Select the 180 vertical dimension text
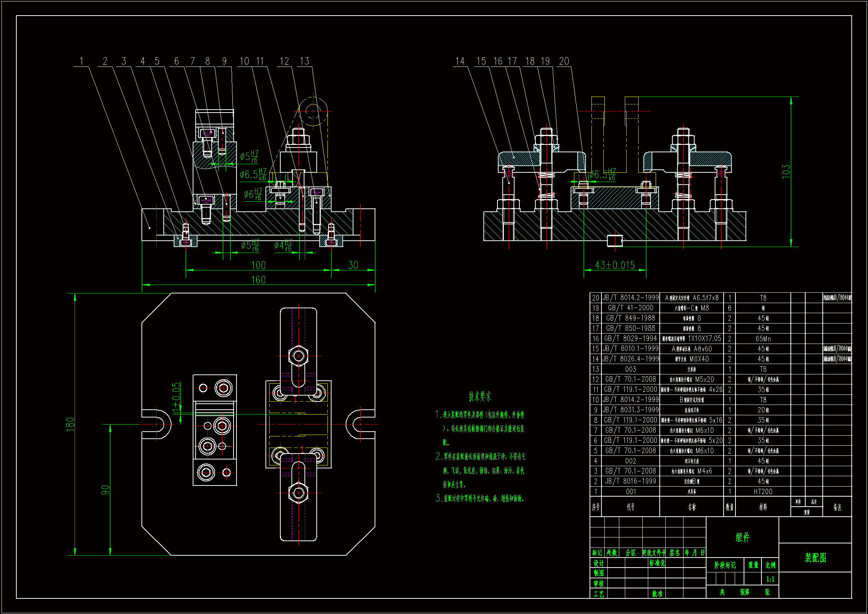Image resolution: width=868 pixels, height=614 pixels. [70, 424]
